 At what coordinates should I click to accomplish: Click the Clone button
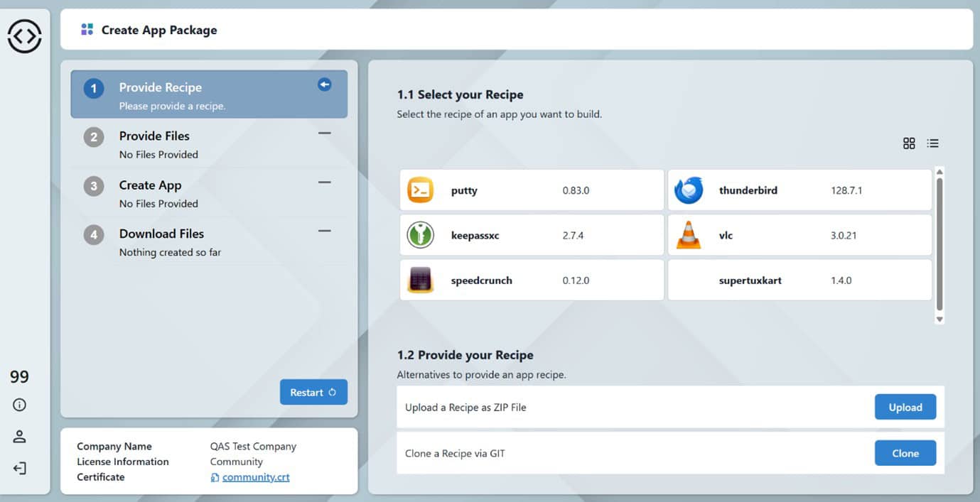(x=905, y=453)
